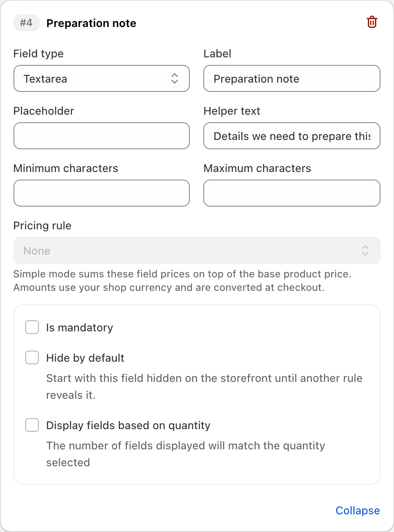The height and width of the screenshot is (532, 394).
Task: Click the #4 field number badge
Action: point(26,23)
